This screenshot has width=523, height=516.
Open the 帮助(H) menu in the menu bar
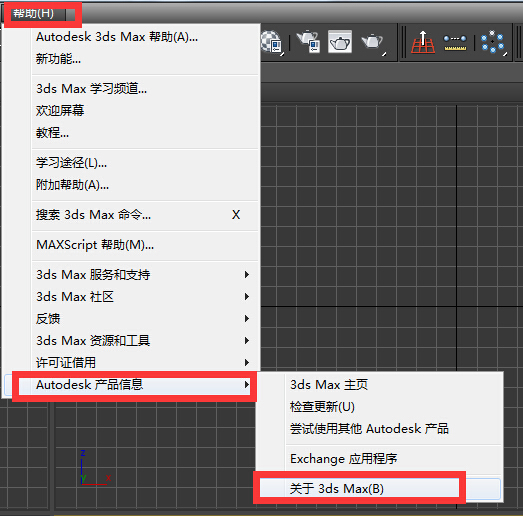[x=33, y=14]
